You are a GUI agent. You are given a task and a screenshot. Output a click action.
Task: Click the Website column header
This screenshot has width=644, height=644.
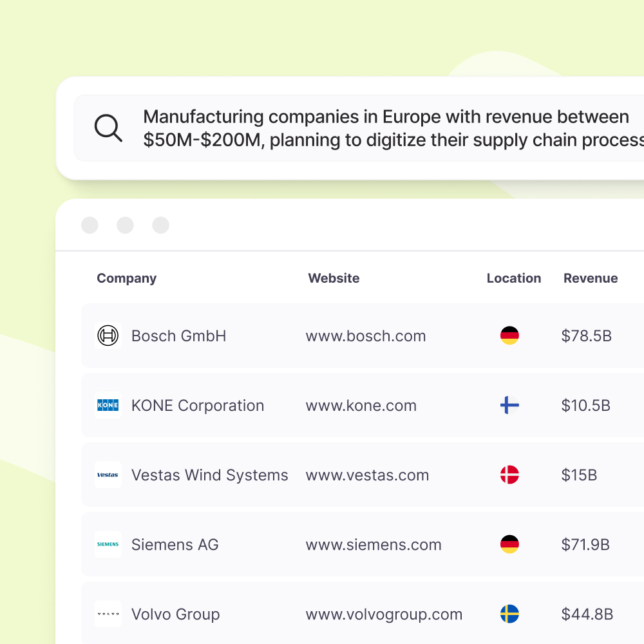[x=334, y=278]
